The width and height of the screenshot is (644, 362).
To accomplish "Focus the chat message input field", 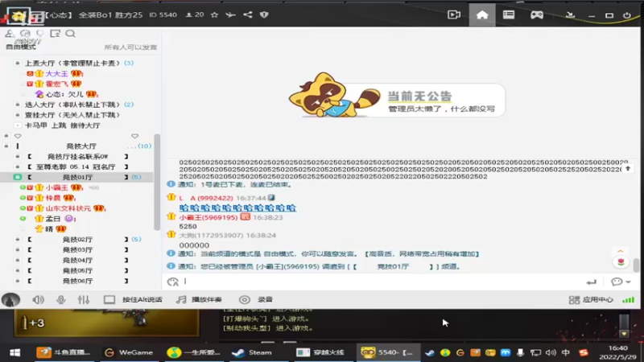I will pyautogui.click(x=382, y=282).
